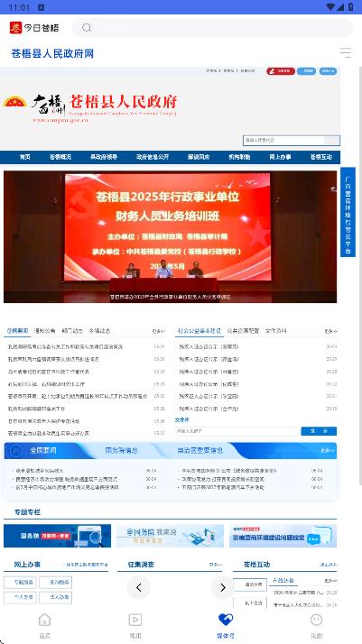This screenshot has width=362, height=644.
Task: Switch to the 国务院信息 tab
Action: click(x=121, y=451)
